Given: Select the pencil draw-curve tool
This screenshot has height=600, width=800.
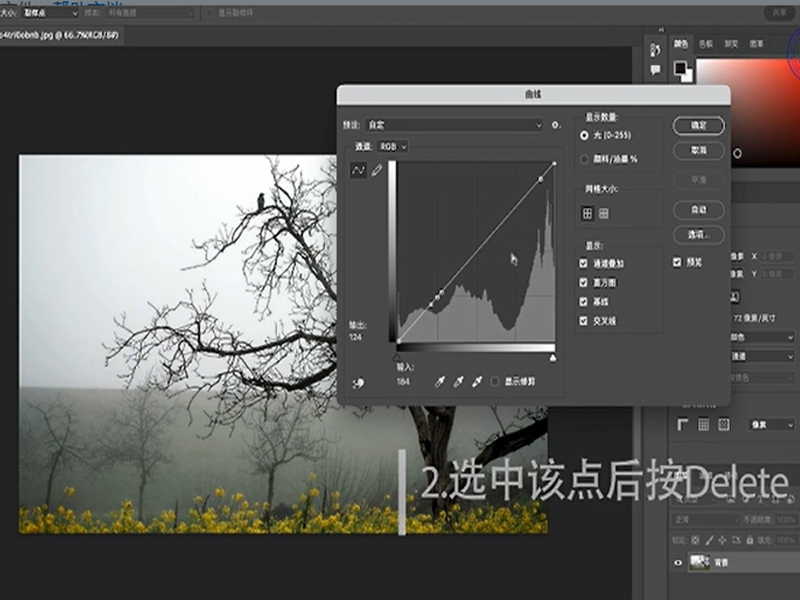Looking at the screenshot, I should pos(377,171).
